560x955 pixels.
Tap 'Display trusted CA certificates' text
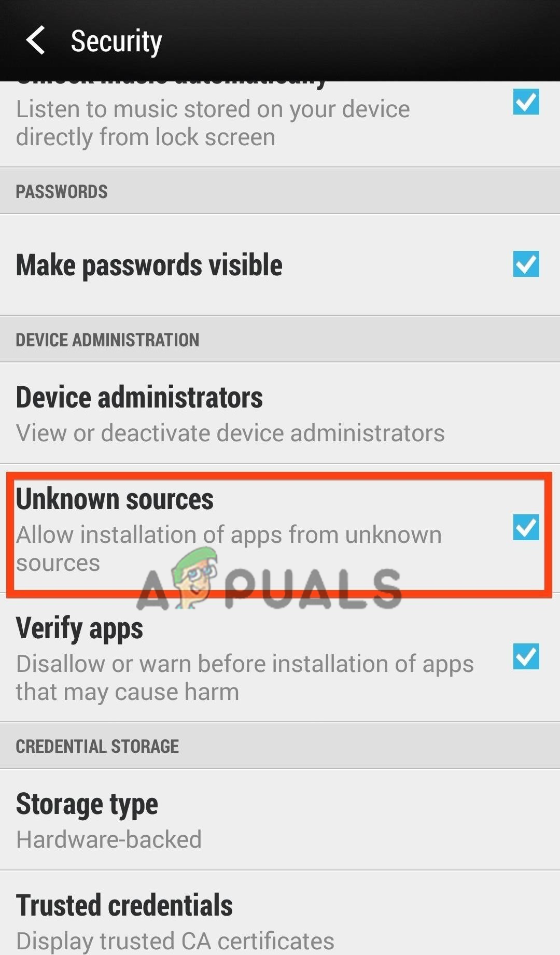[175, 940]
